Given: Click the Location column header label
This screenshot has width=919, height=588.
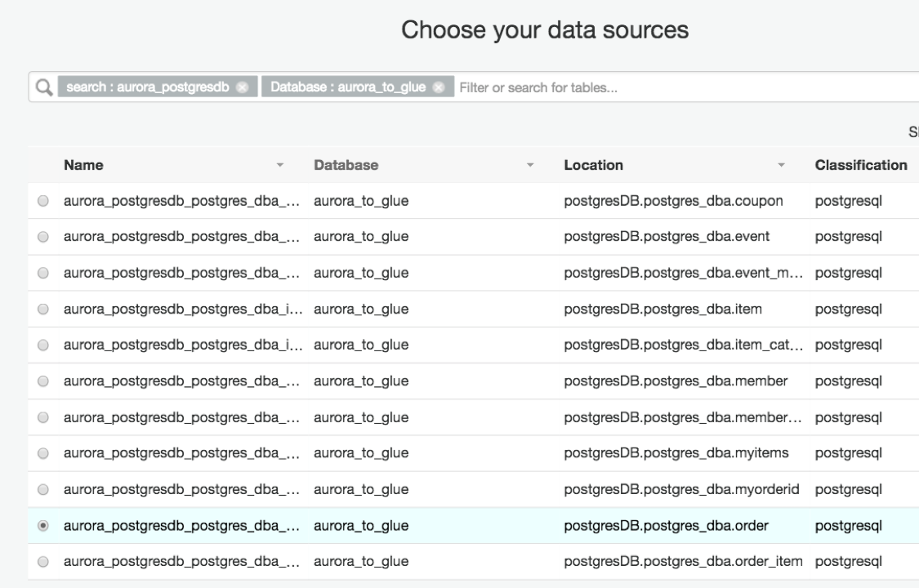Looking at the screenshot, I should tap(593, 165).
